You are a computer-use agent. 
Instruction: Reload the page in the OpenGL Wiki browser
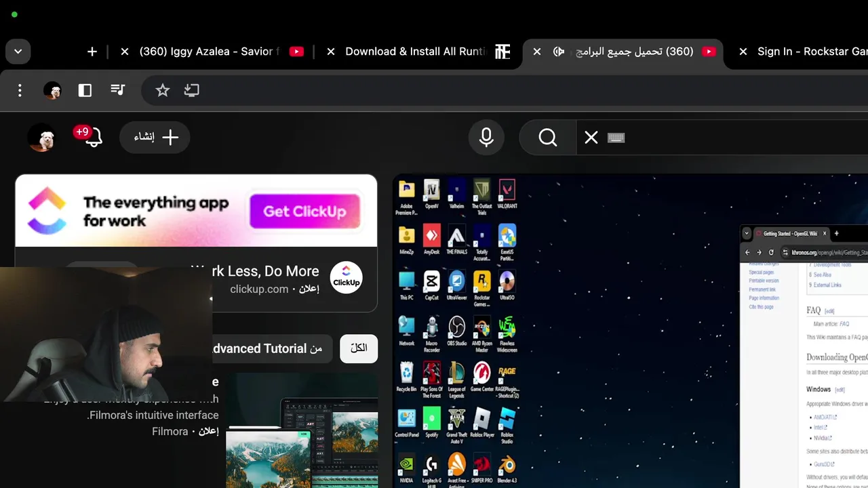click(771, 252)
